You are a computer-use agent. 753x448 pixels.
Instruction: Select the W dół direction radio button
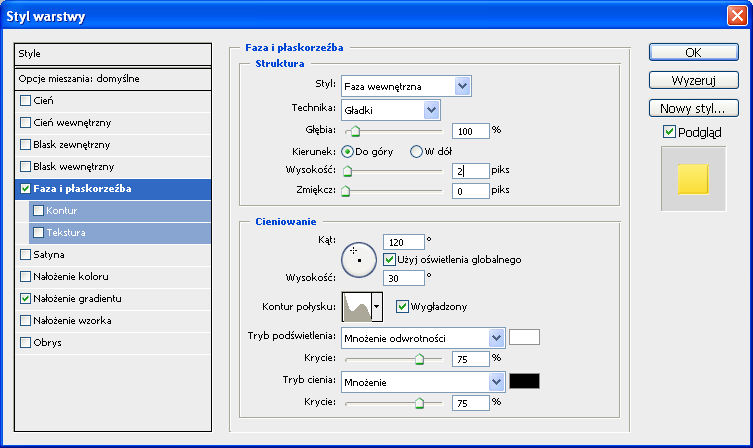[x=417, y=151]
